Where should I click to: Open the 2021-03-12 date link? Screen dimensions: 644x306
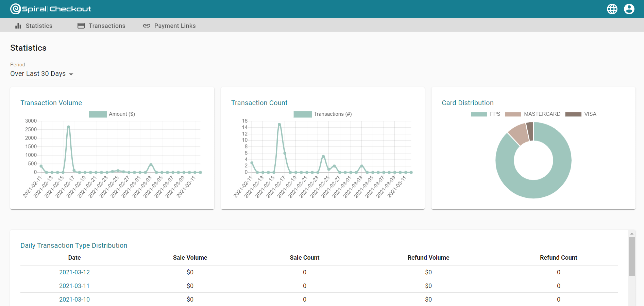pos(74,272)
